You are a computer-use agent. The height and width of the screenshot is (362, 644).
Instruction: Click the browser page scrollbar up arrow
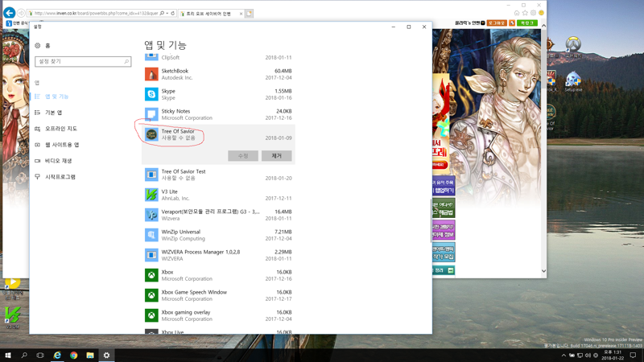pos(543,26)
